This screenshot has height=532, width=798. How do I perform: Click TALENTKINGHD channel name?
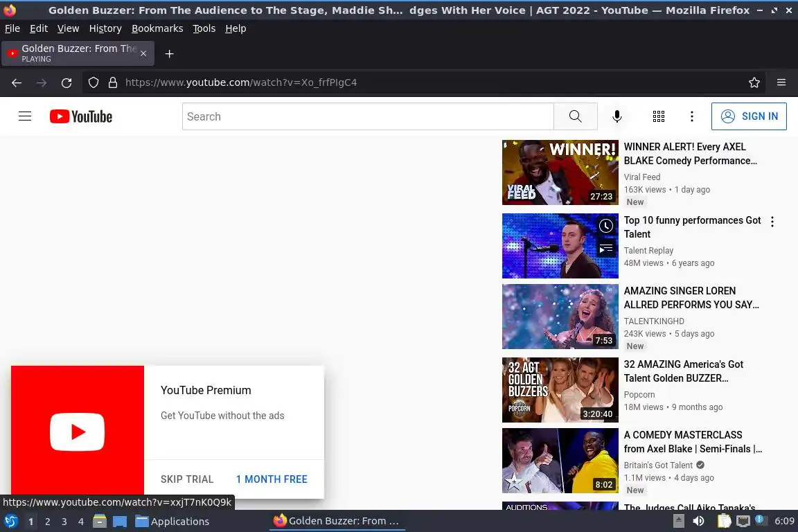point(654,321)
